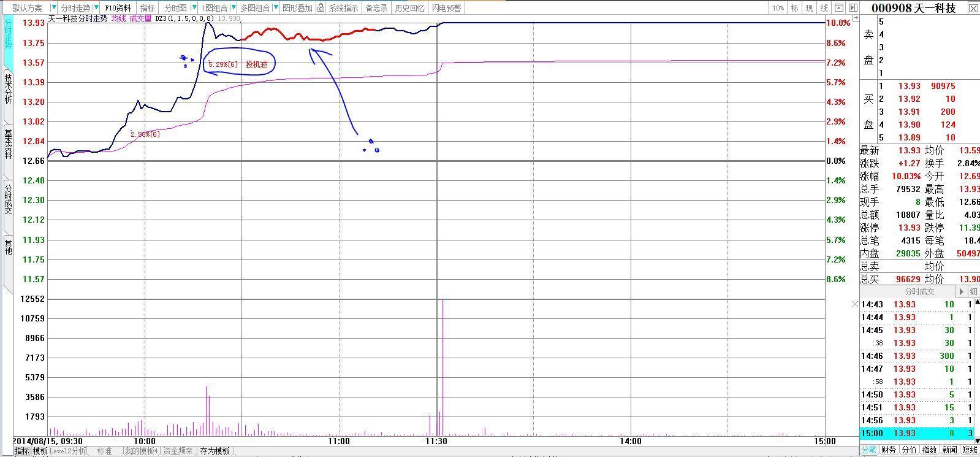Click the 14:46 trade row
This screenshot has height=457, width=980.
917,356
